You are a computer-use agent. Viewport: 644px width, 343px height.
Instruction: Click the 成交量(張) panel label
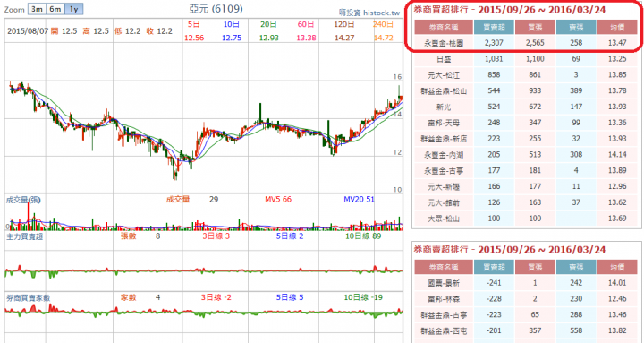point(23,200)
